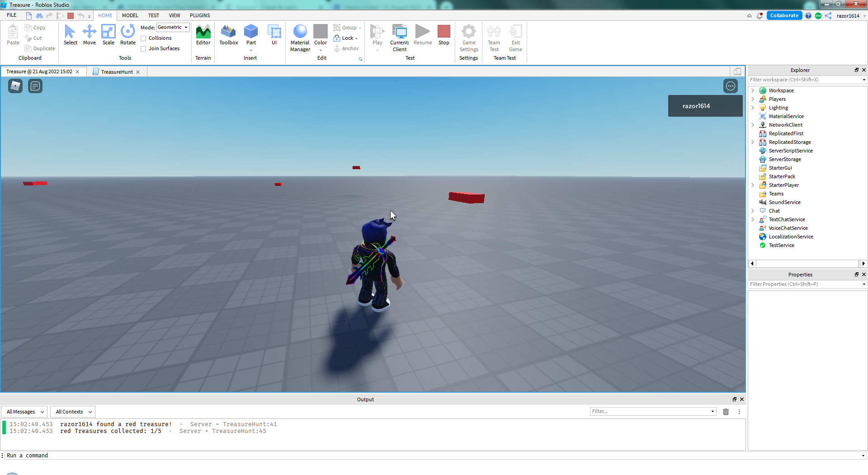Screen dimensions: 868x475
Task: Switch to the PLUGINS ribbon tab
Action: tap(200, 15)
